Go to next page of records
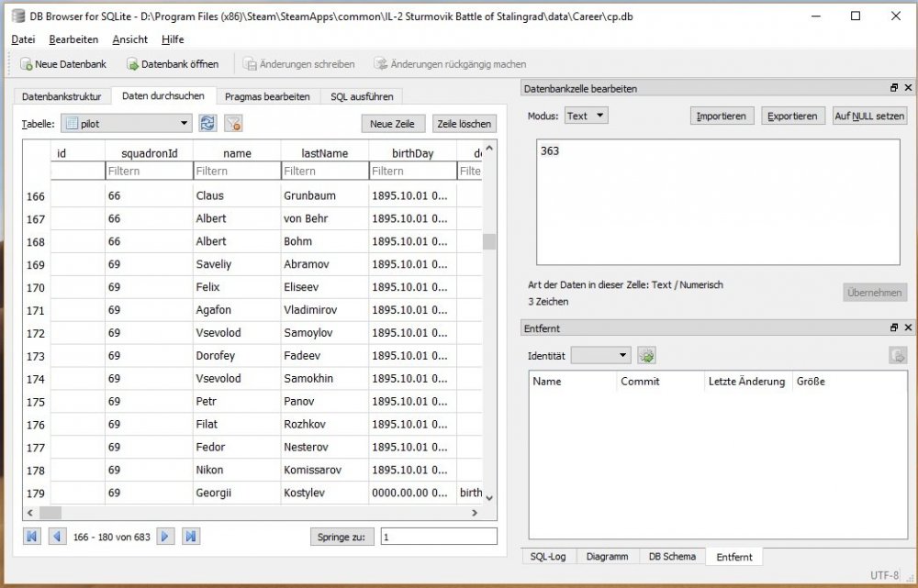Viewport: 918px width, 588px height. tap(166, 537)
